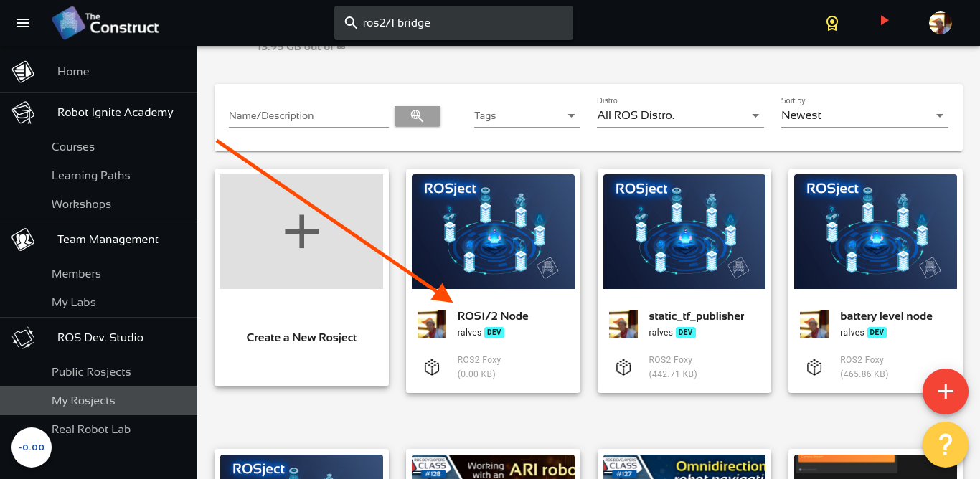
Task: Click the search magnifier icon in top bar
Action: click(351, 23)
